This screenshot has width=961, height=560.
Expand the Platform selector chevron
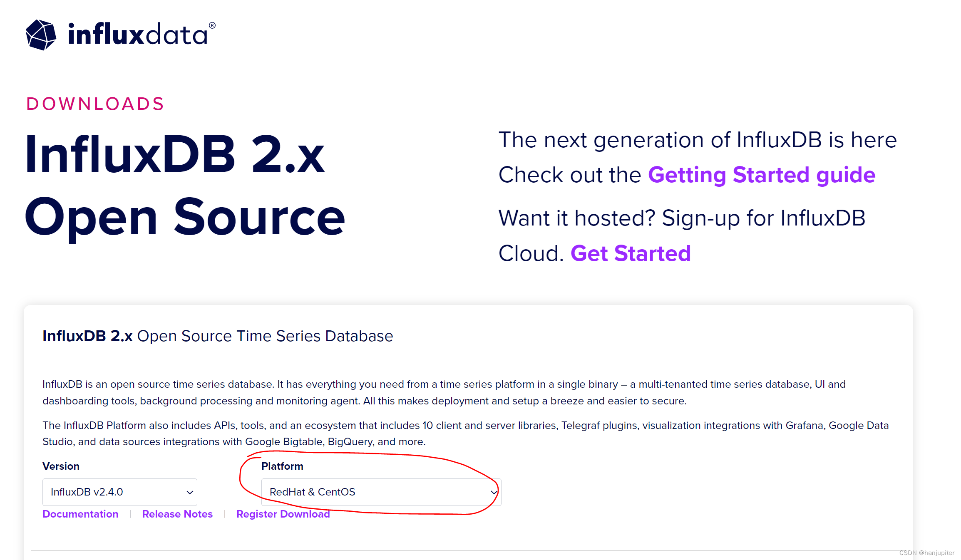click(494, 492)
